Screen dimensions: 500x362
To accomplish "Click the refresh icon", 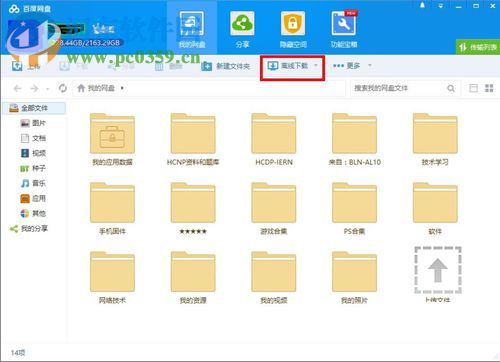I will 63,88.
